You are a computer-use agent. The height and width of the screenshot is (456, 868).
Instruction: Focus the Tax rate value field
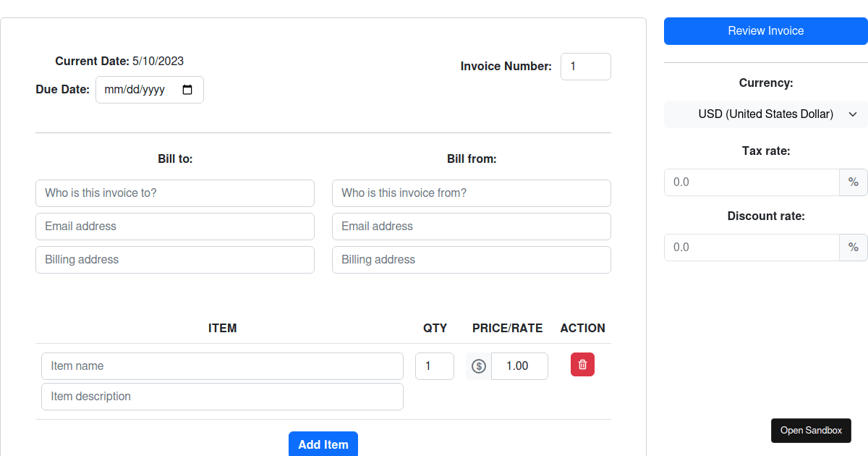click(751, 182)
